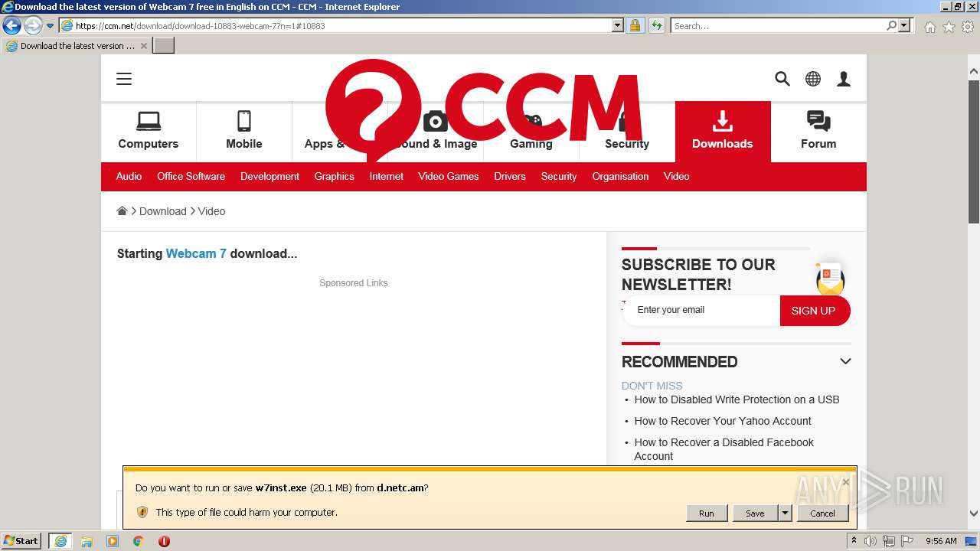Click the browser Forward button
The height and width of the screenshot is (551, 980).
(x=32, y=25)
